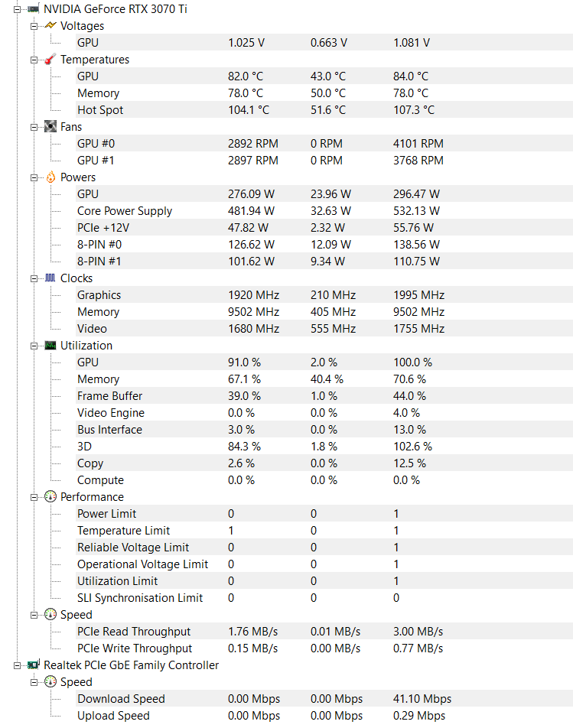Collapse the Realtek PCIe GbE Family Controller node
This screenshot has width=573, height=728.
tap(17, 665)
